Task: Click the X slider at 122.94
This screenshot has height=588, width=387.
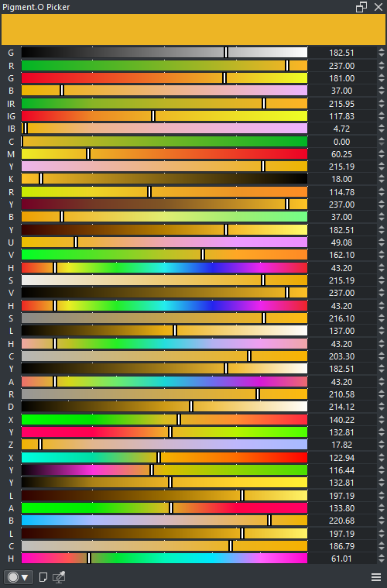Action: (x=164, y=458)
